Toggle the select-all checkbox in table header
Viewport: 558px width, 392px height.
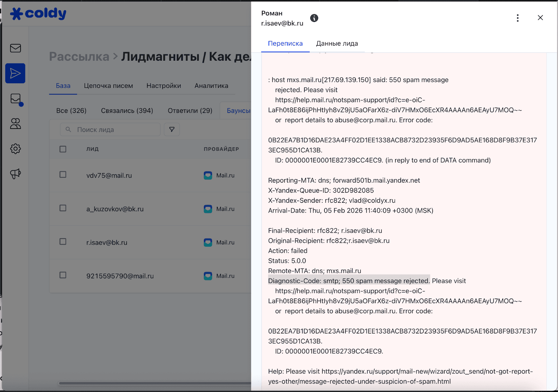coord(63,149)
